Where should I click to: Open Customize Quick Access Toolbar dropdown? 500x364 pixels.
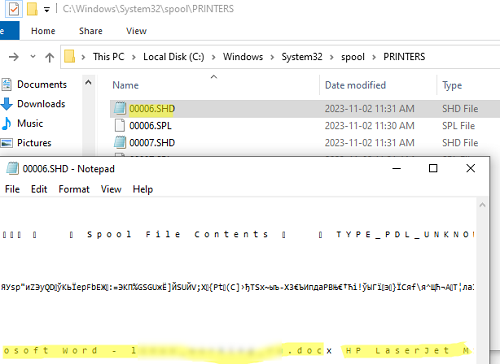(47, 10)
